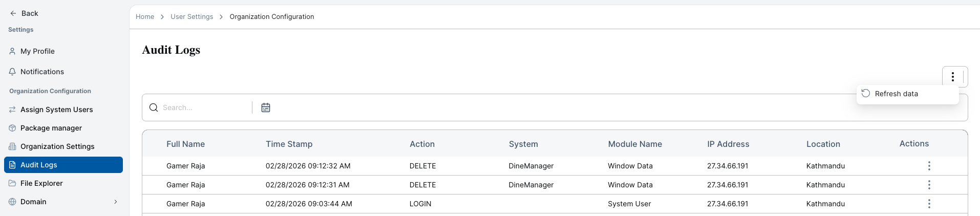This screenshot has height=216, width=980.
Task: Click Organization Configuration breadcrumb
Action: 272,17
